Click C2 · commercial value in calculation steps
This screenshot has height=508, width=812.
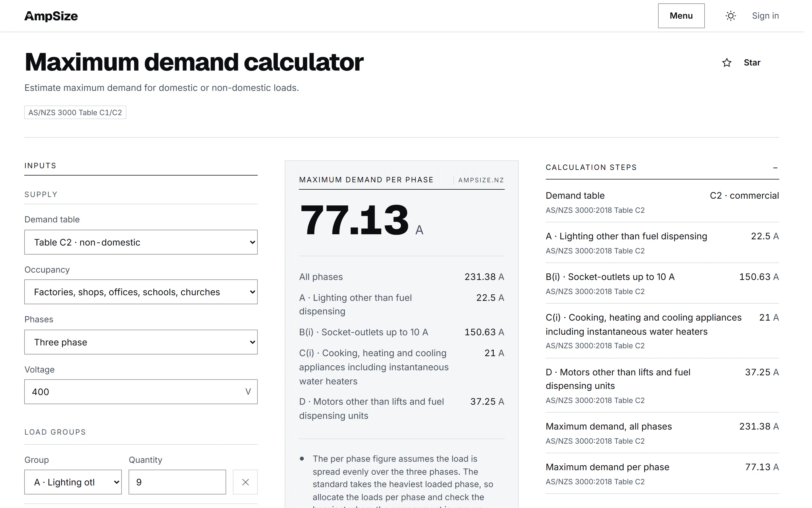click(744, 196)
